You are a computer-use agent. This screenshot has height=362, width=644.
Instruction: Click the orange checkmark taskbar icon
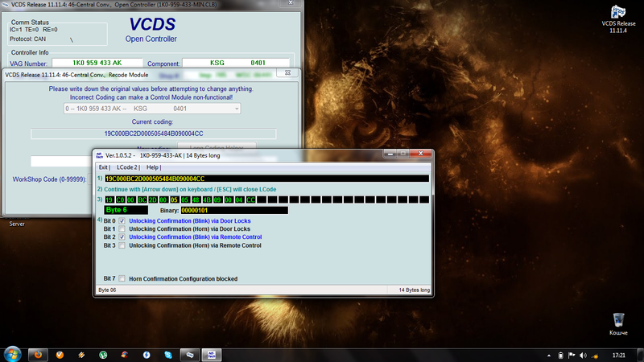click(x=60, y=355)
